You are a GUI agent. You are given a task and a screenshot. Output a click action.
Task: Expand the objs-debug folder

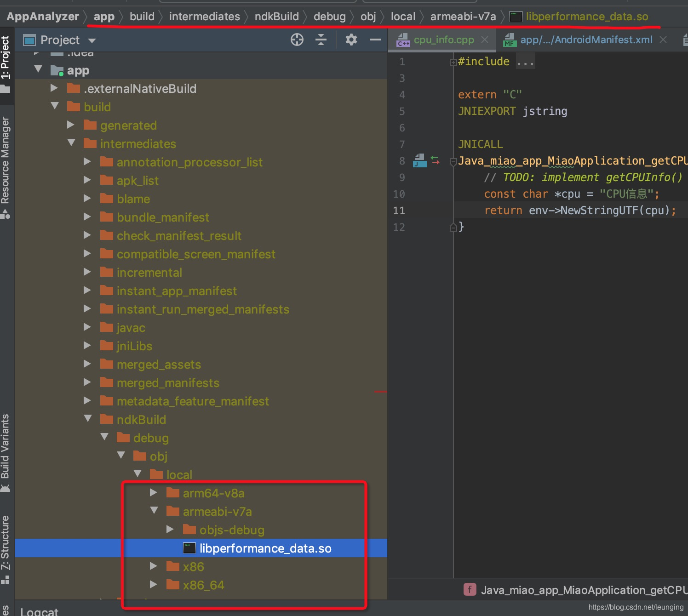(x=170, y=529)
